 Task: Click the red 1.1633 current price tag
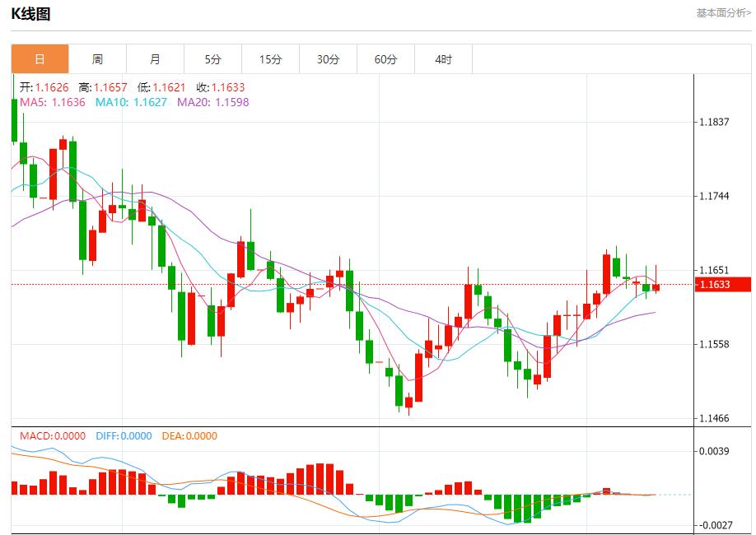pyautogui.click(x=723, y=285)
